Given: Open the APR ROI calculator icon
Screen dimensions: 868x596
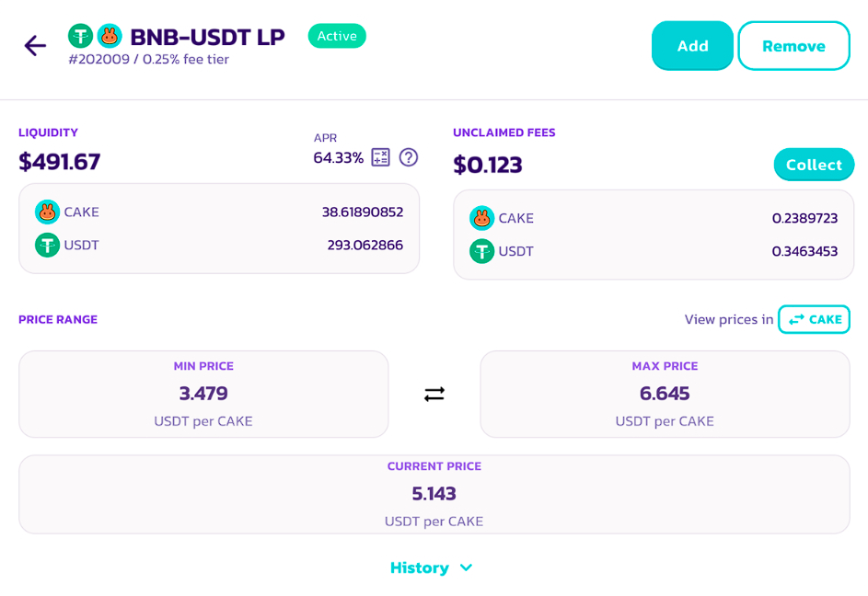Looking at the screenshot, I should point(381,157).
